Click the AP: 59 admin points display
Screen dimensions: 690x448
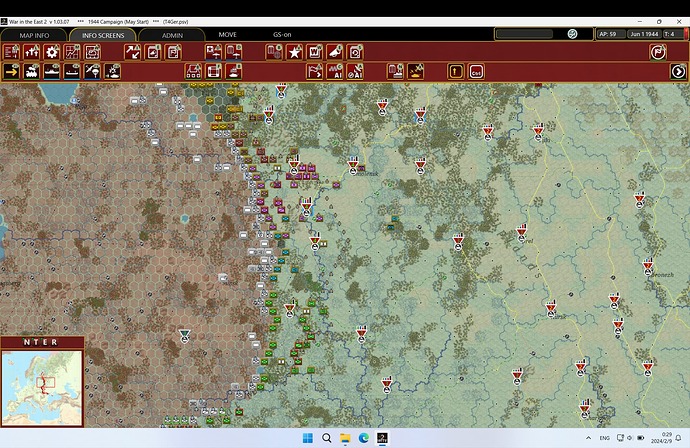tap(610, 34)
